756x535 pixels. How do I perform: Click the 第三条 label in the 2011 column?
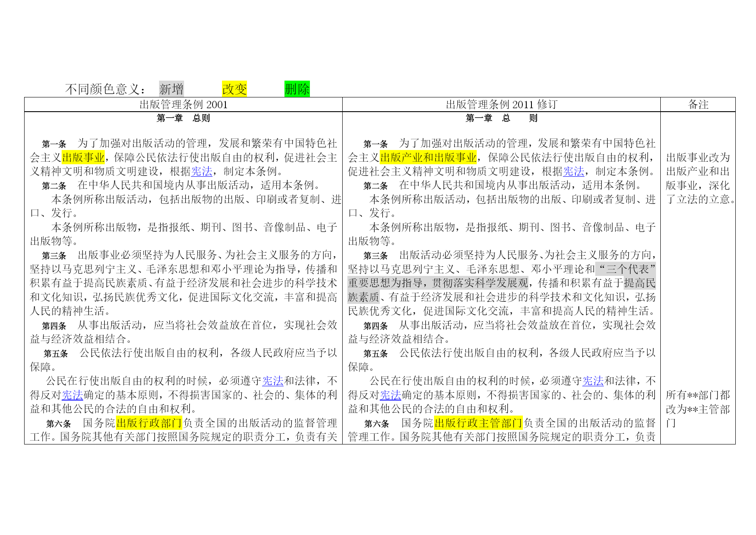coord(375,256)
